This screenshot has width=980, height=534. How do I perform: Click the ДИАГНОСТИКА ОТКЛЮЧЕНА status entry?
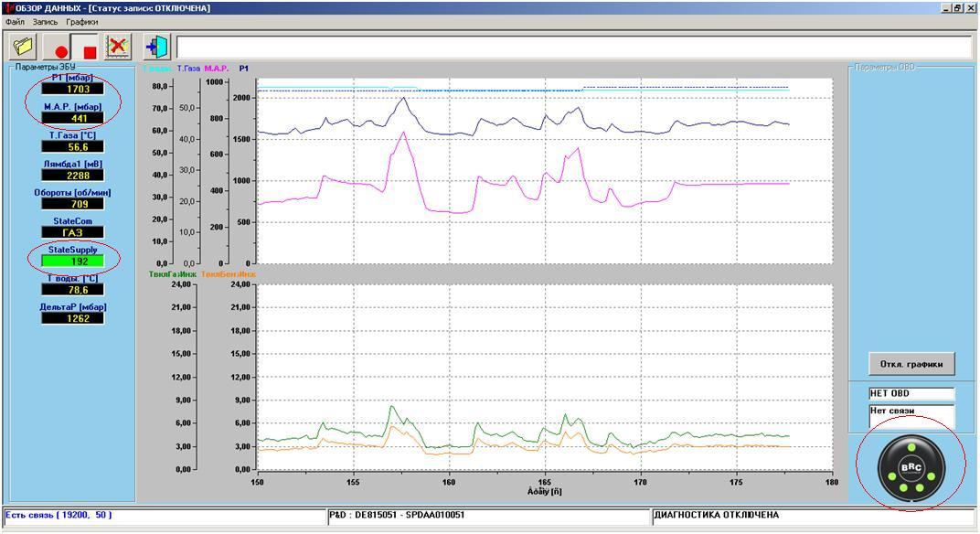pyautogui.click(x=814, y=516)
